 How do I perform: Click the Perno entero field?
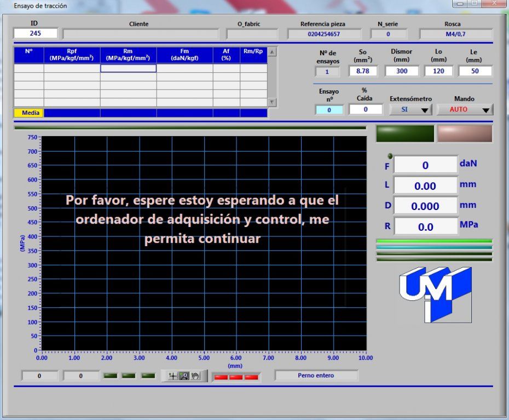pos(316,375)
